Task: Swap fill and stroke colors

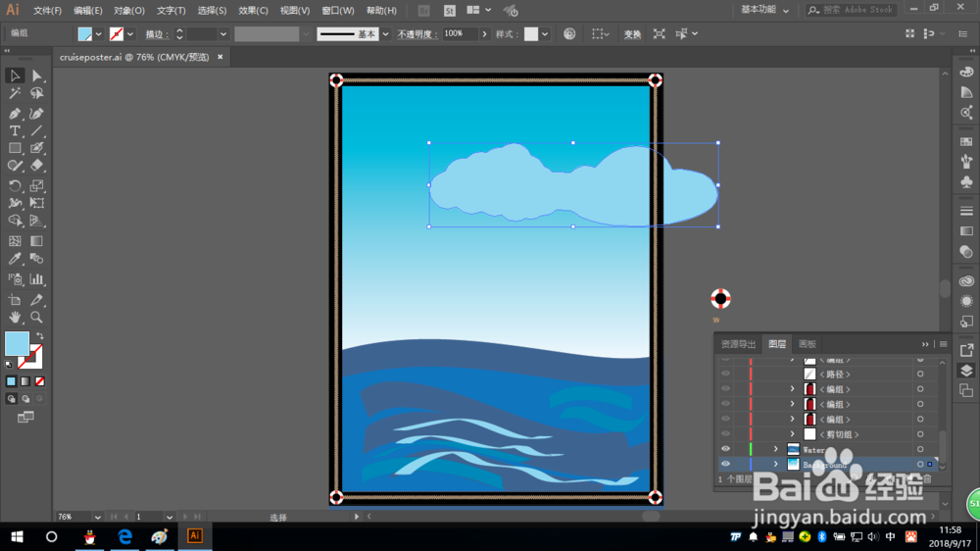Action: 39,336
